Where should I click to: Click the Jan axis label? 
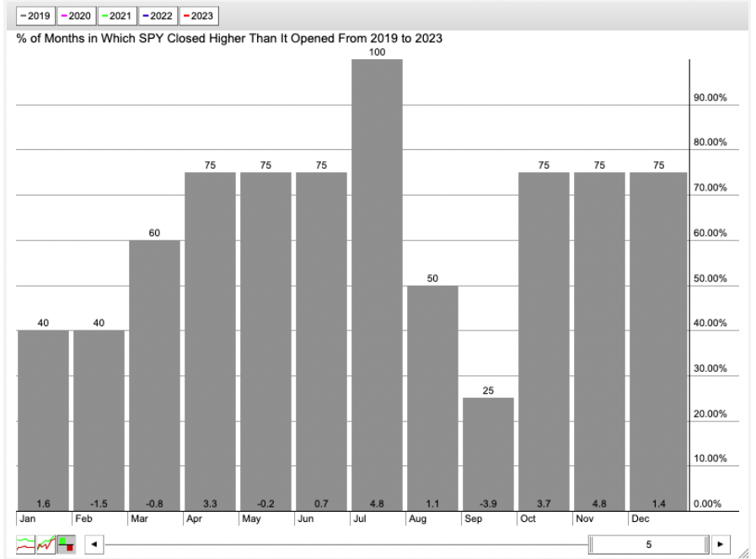click(x=28, y=519)
